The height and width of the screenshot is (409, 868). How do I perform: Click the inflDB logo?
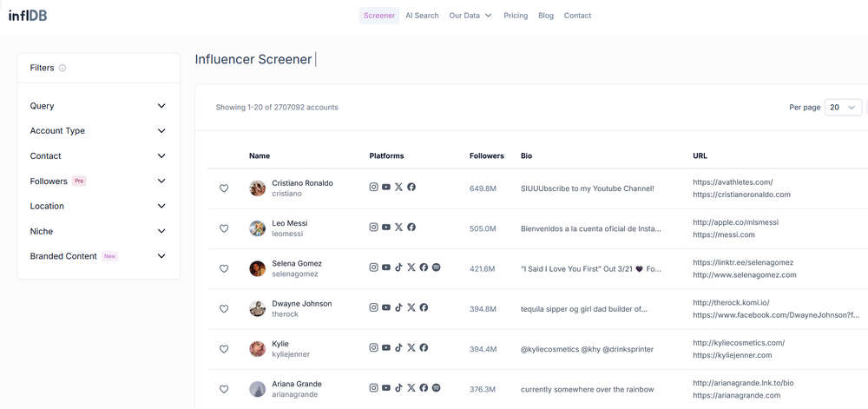[x=28, y=16]
